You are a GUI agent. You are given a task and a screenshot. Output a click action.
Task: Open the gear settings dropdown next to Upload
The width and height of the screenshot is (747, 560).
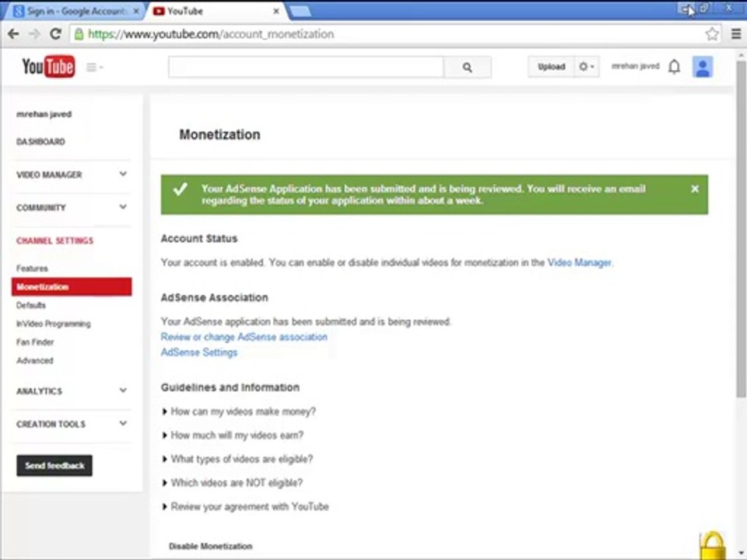(587, 67)
